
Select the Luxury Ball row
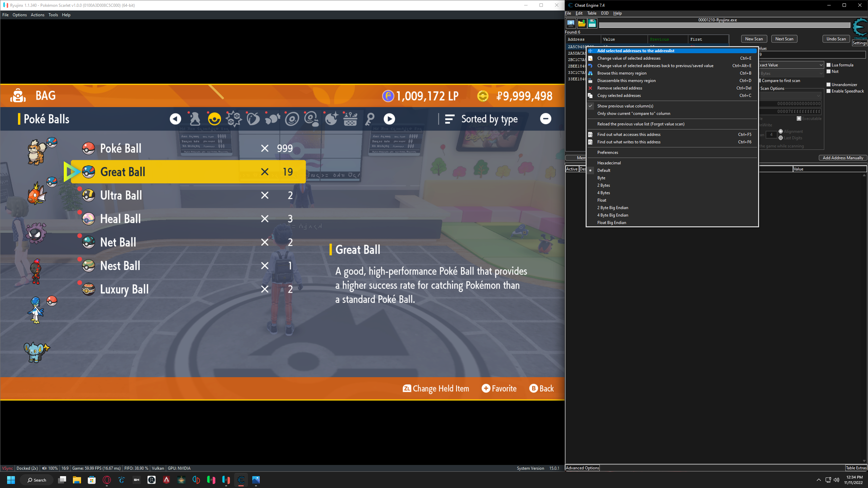[x=188, y=289]
